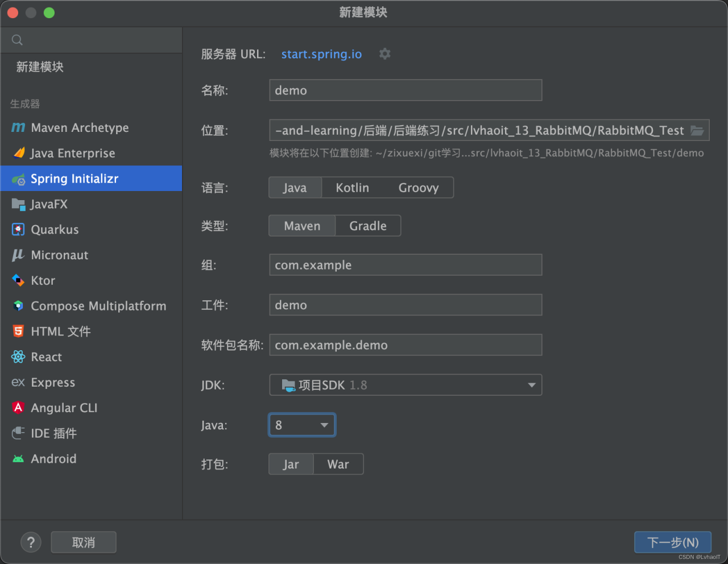728x564 pixels.
Task: Click the Java Enterprise icon
Action: [19, 153]
